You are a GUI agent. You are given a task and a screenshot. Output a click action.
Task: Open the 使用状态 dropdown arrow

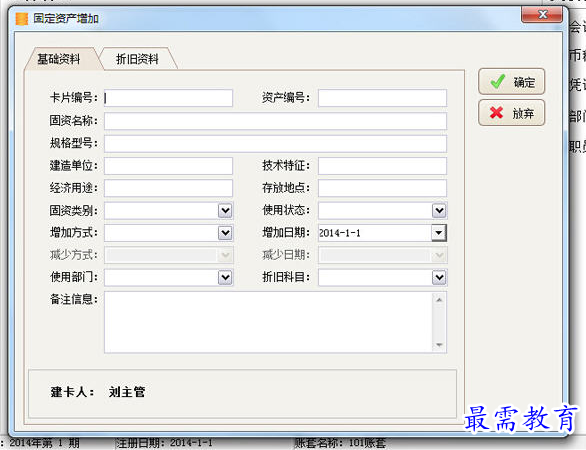click(439, 210)
